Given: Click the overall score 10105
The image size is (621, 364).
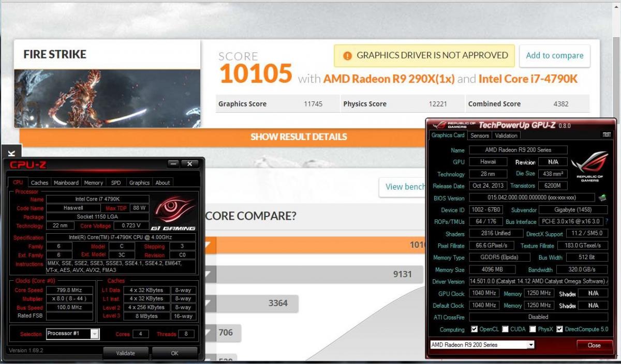Looking at the screenshot, I should [x=256, y=73].
